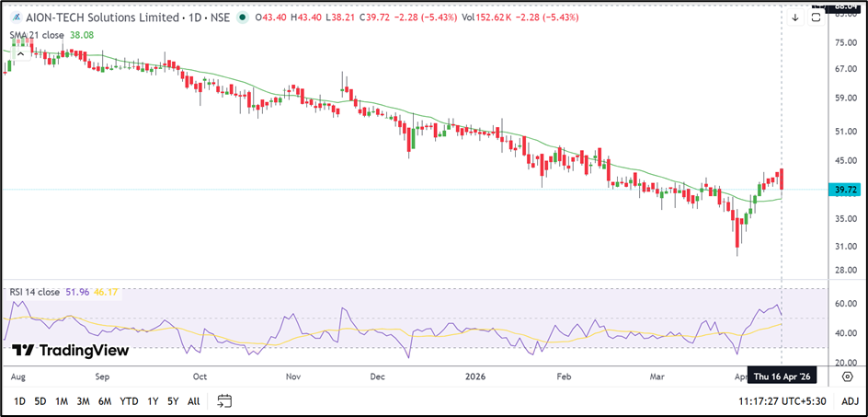
Task: Show the All time range
Action: click(x=193, y=400)
